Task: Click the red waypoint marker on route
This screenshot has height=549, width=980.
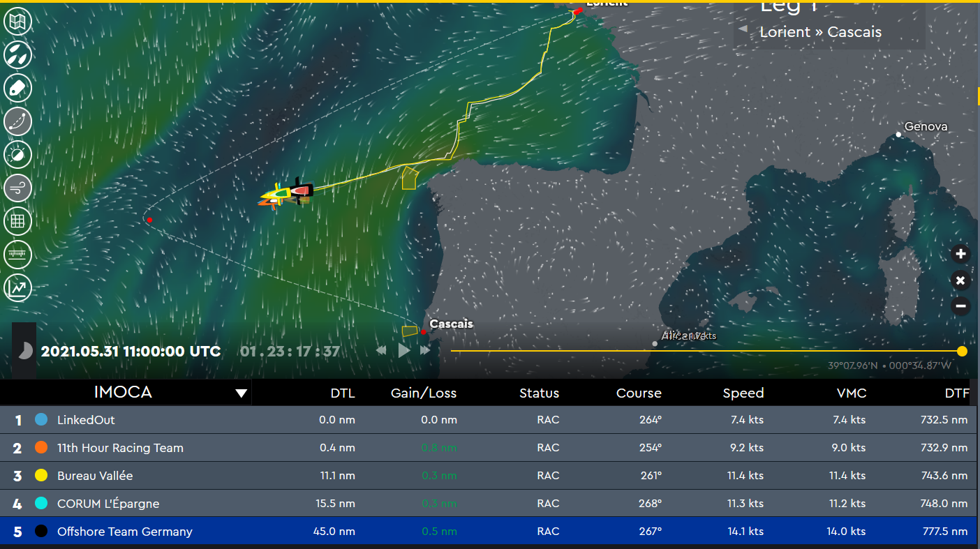Action: point(149,220)
